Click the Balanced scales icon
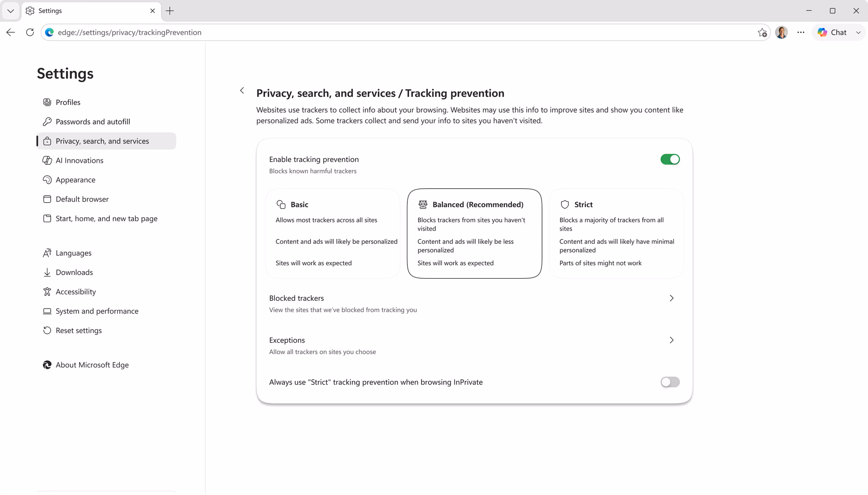This screenshot has height=495, width=868. point(423,205)
